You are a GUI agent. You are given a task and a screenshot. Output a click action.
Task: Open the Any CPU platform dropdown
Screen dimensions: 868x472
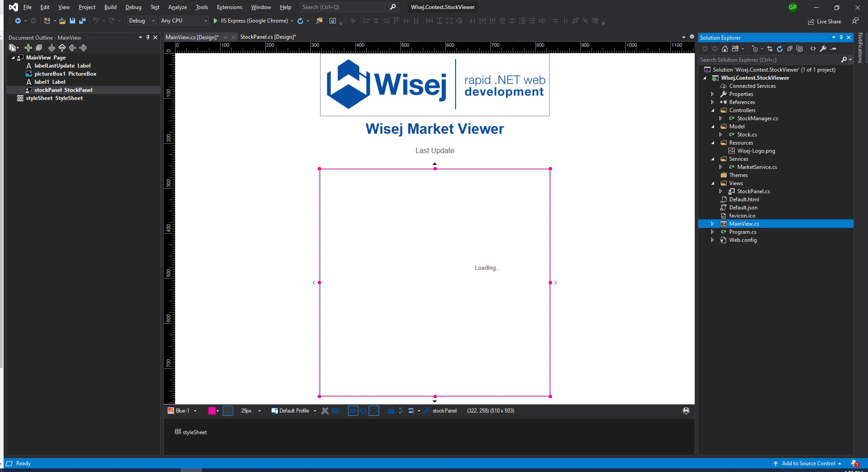tap(184, 21)
